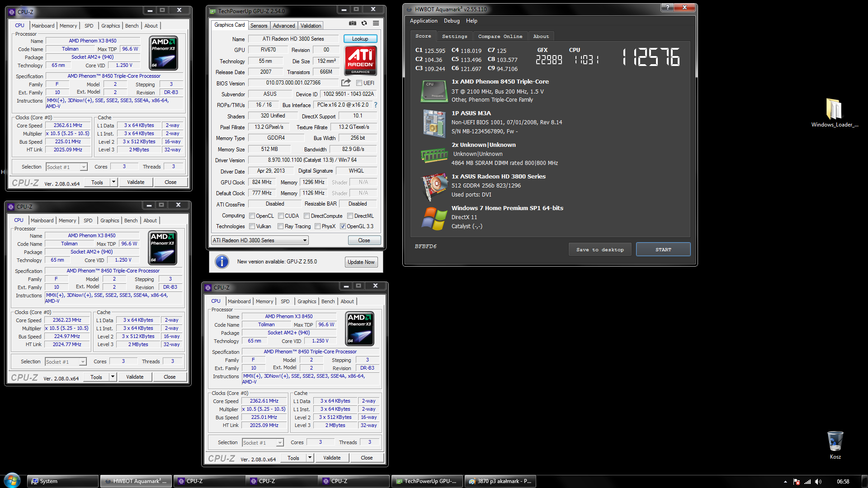The image size is (868, 488).
Task: Click Update Now button
Action: [361, 262]
